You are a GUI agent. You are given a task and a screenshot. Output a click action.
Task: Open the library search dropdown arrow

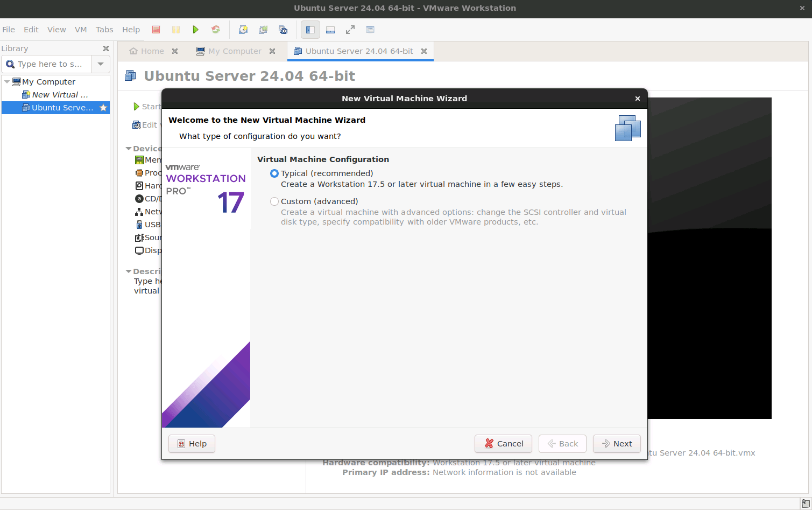tap(101, 64)
